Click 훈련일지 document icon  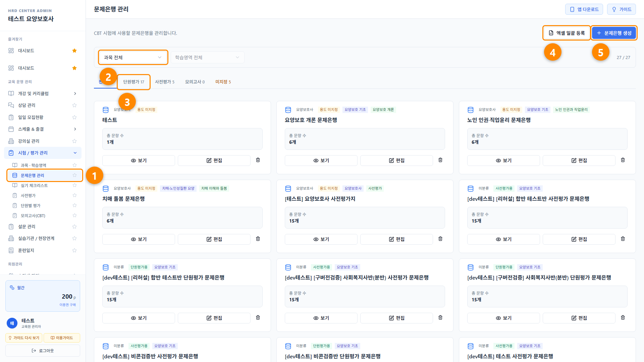tap(11, 250)
